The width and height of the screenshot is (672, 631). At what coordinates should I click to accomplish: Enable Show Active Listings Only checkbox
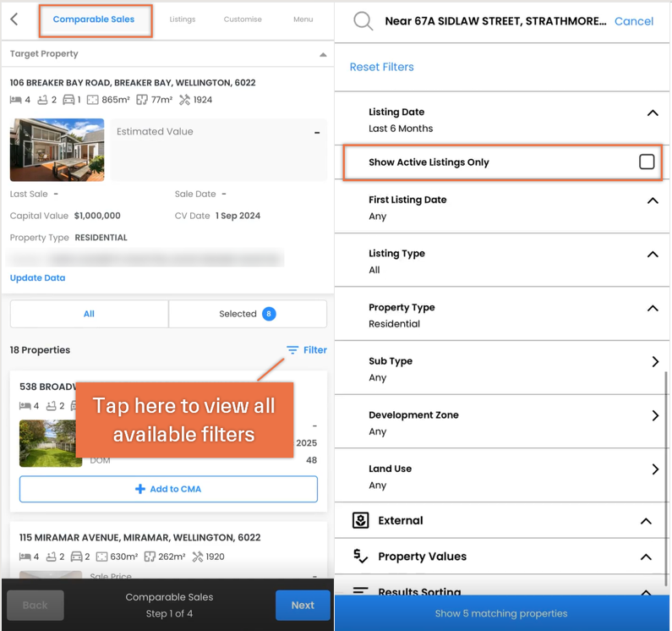(x=647, y=162)
